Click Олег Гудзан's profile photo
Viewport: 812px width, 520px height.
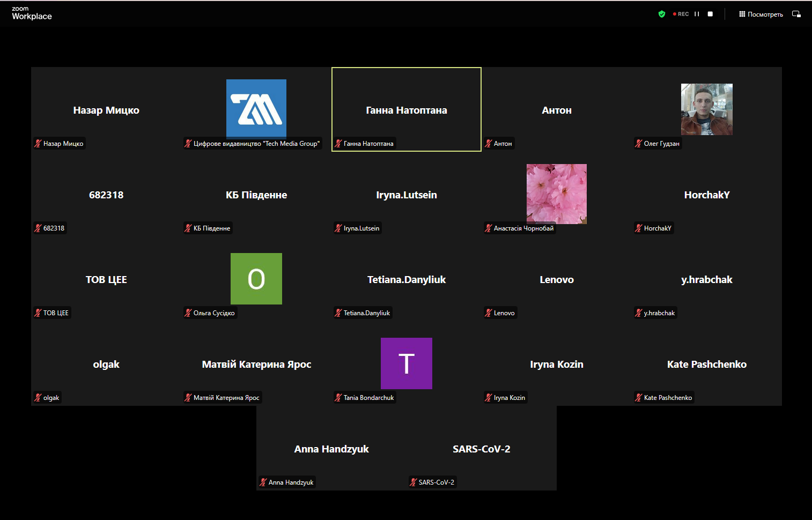pos(706,109)
